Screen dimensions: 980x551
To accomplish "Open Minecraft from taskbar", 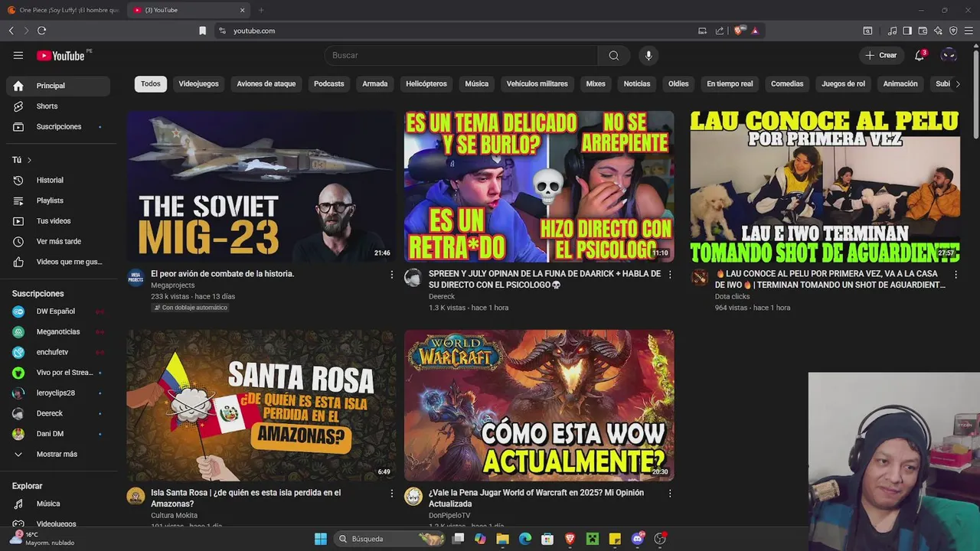I will coord(593,539).
